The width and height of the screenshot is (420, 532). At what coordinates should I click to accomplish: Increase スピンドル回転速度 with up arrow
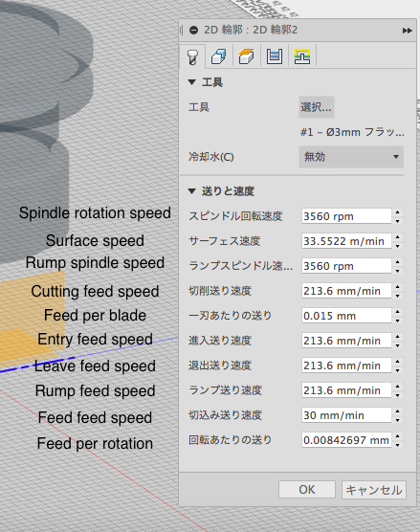pos(397,212)
